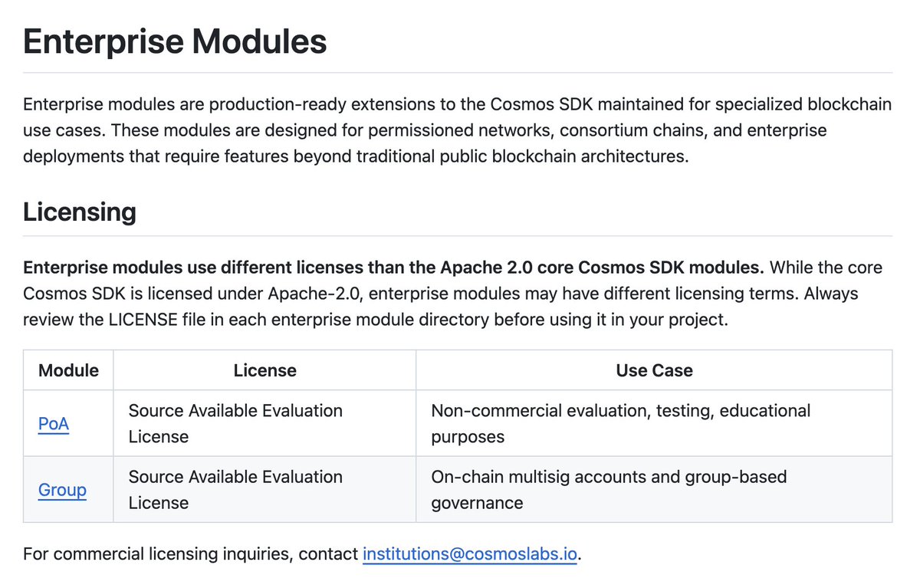Click the Non-commercial evaluation use case cell
The height and width of the screenshot is (588, 920).
tap(620, 424)
